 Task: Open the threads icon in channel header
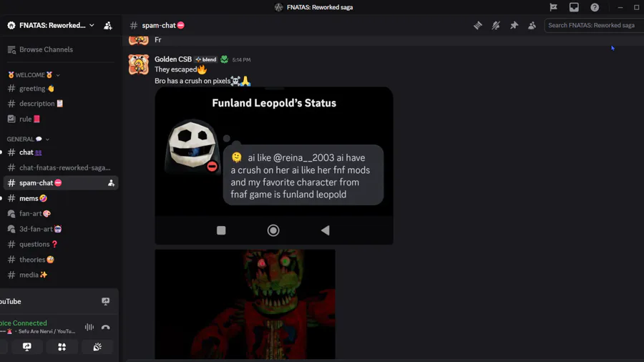478,26
